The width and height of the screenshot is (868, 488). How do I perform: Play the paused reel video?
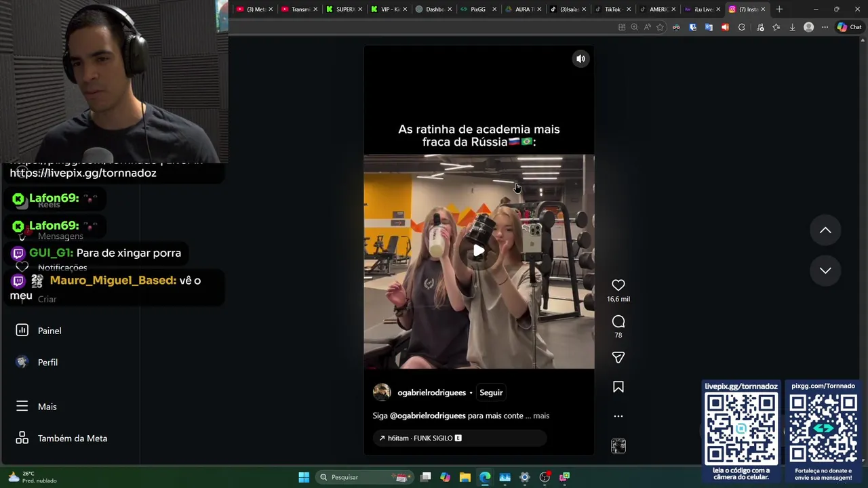pyautogui.click(x=479, y=251)
